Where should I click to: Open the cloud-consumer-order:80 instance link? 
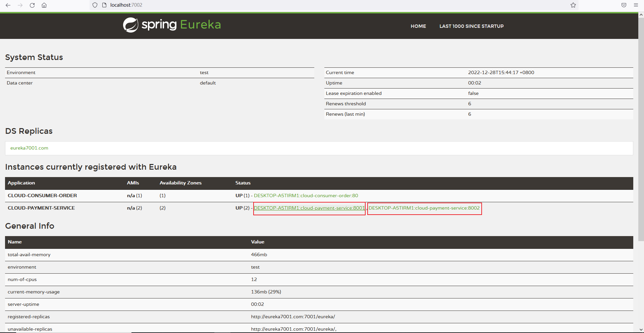[x=306, y=196]
